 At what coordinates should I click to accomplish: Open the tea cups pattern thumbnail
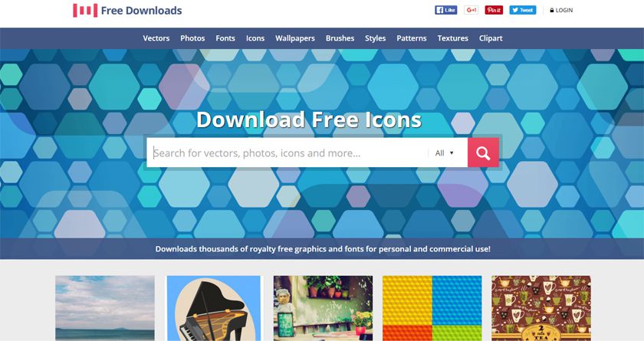pyautogui.click(x=541, y=308)
